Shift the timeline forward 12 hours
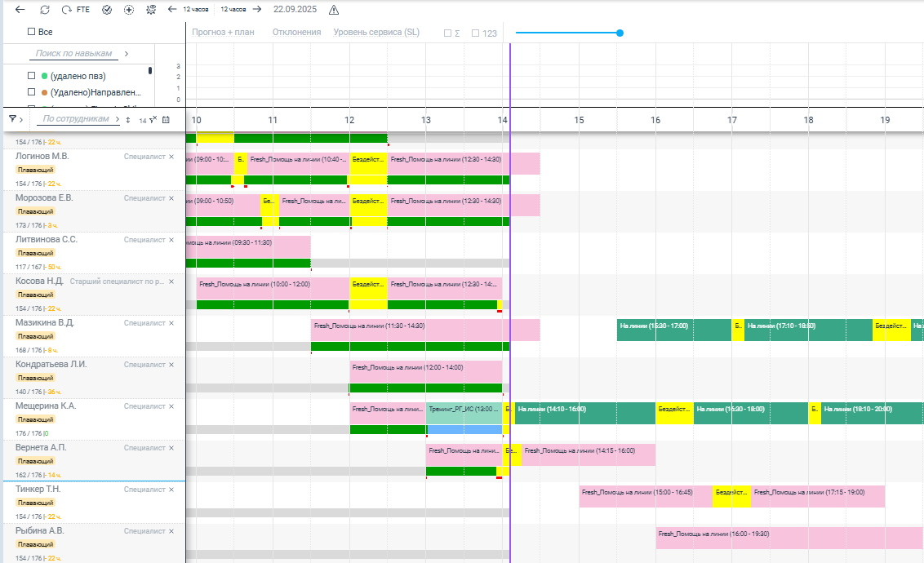This screenshot has height=563, width=924. click(241, 10)
